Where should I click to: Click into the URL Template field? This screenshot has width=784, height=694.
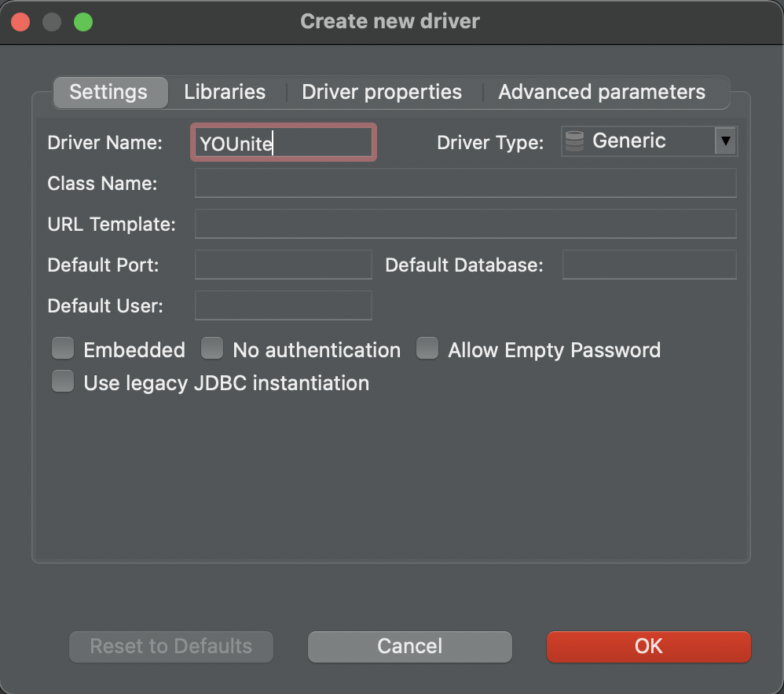point(465,225)
